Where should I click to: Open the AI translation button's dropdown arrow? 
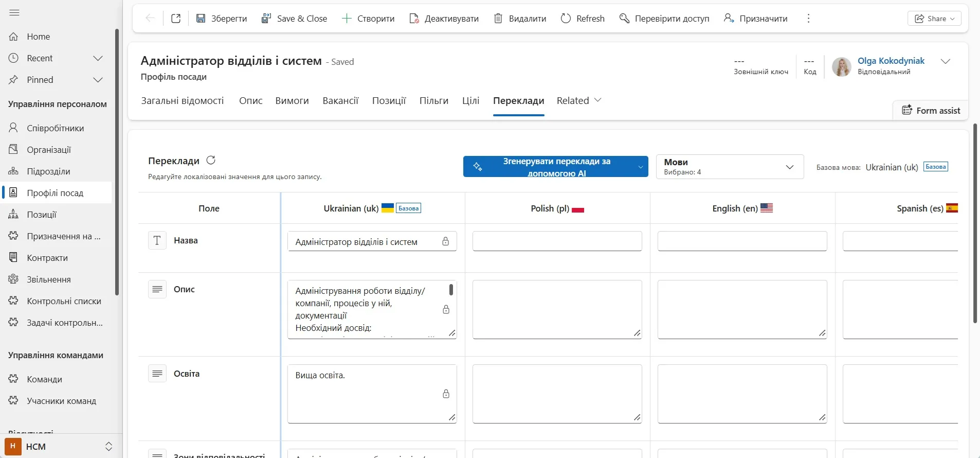pos(641,167)
